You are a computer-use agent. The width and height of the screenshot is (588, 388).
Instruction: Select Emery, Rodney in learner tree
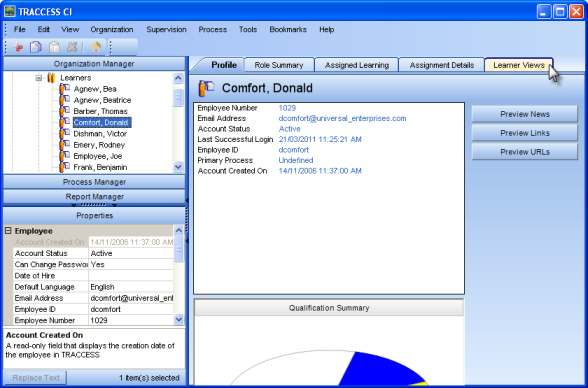[99, 145]
